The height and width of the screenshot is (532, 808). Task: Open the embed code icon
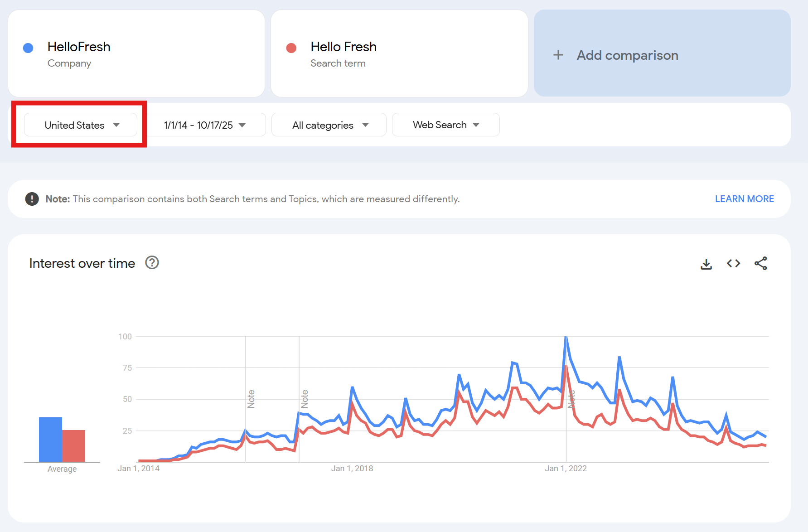pos(733,263)
